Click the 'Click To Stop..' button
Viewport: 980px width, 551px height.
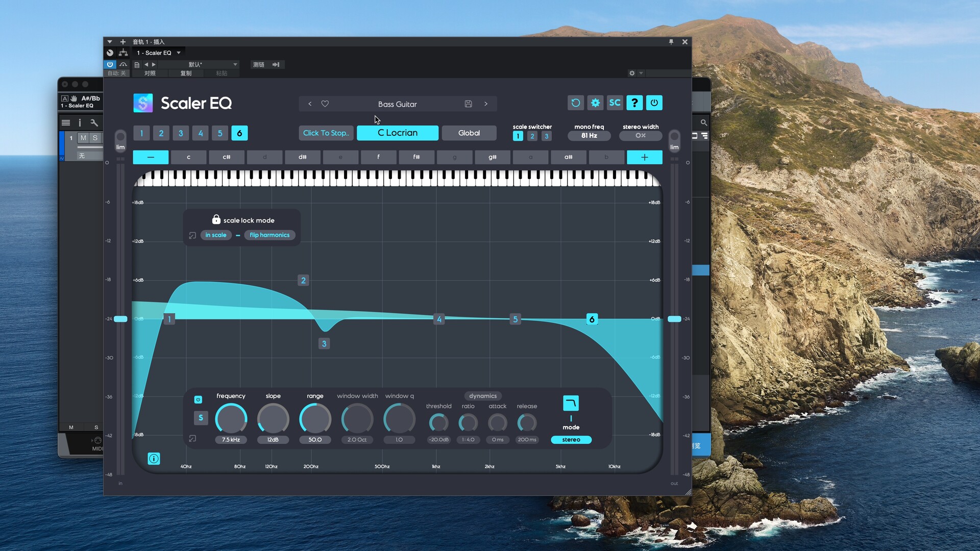tap(326, 133)
